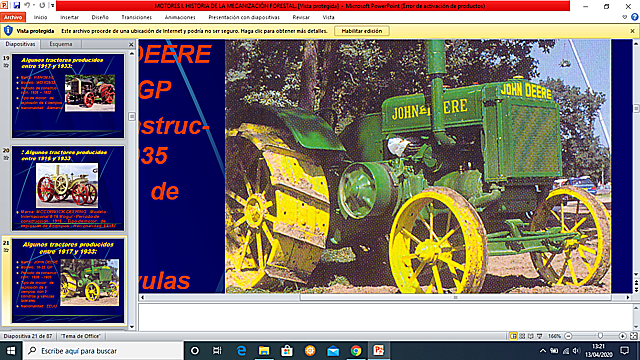Open the Archivo tab
640x360 pixels.
[13, 17]
